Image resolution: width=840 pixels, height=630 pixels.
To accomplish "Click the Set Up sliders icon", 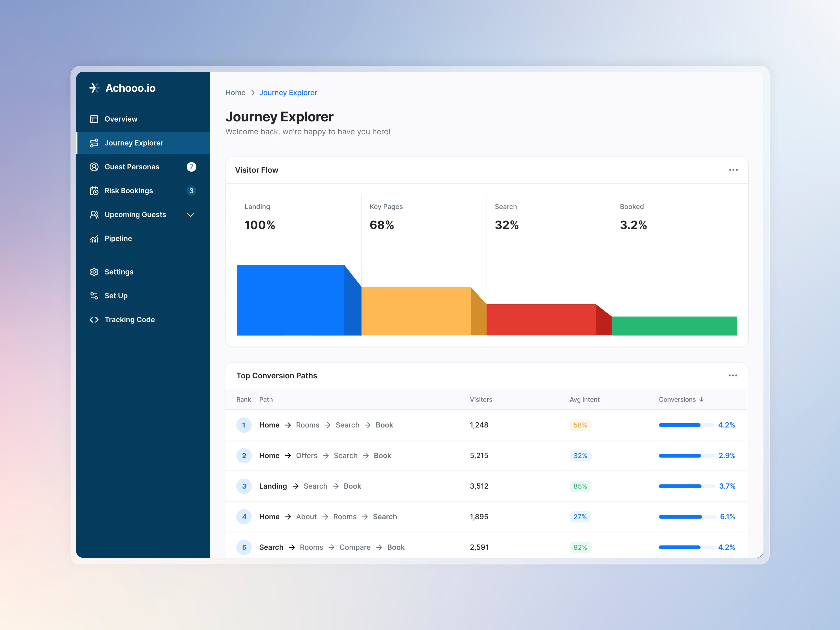I will pos(94,296).
